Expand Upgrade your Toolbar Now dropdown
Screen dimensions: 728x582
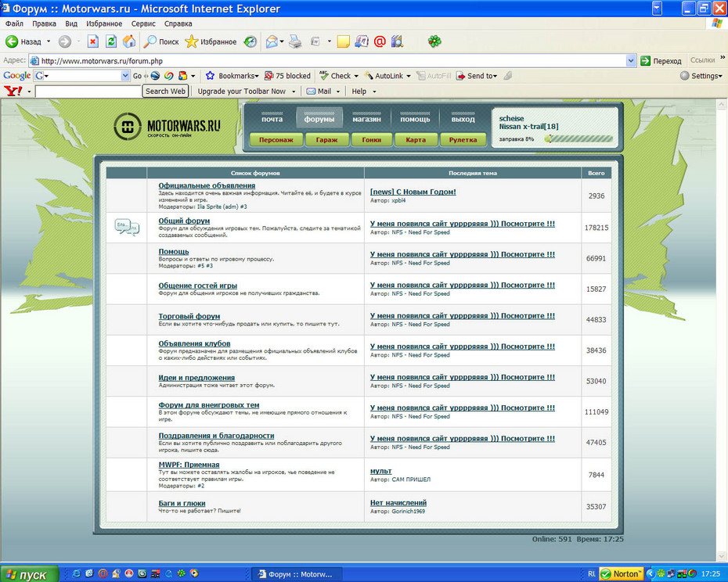click(x=294, y=92)
